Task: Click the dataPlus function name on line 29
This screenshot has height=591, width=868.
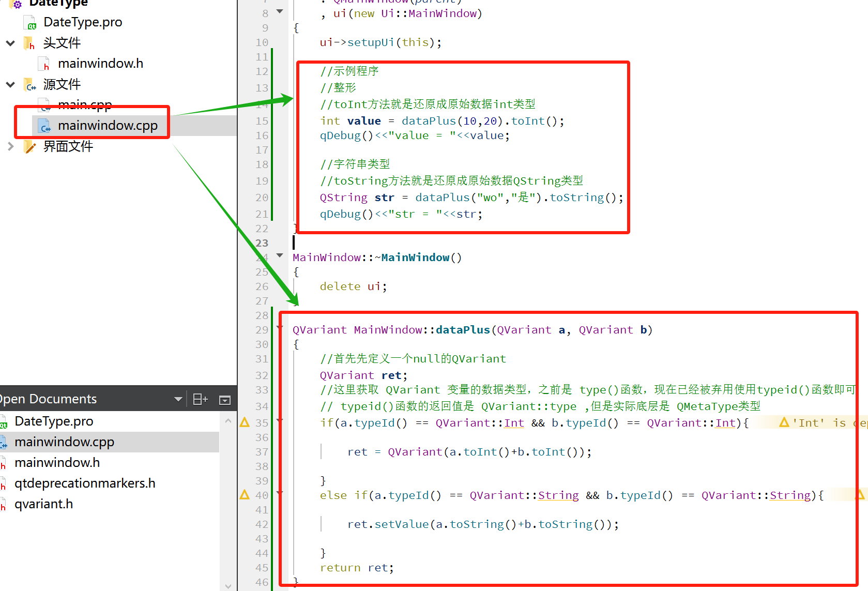Action: 463,330
